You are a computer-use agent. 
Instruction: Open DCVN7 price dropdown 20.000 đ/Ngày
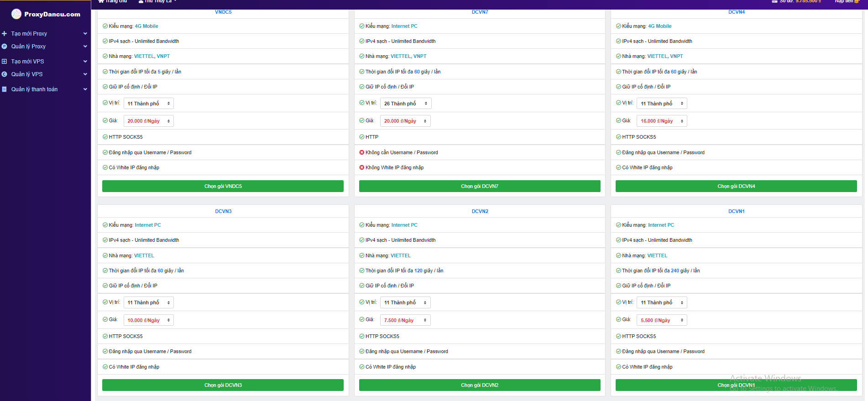point(405,121)
